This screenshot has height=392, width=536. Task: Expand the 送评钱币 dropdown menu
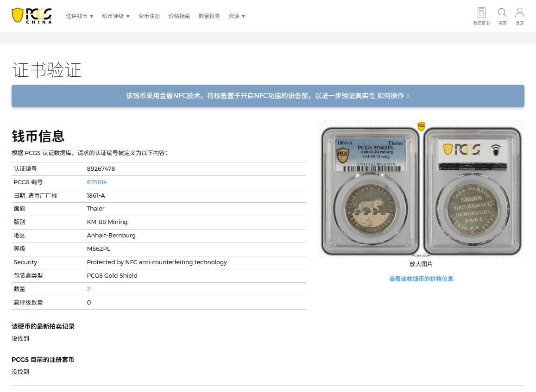tap(80, 16)
